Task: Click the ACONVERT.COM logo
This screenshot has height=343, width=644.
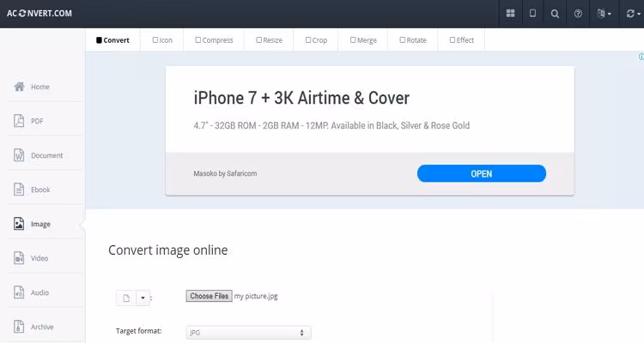Action: tap(39, 13)
